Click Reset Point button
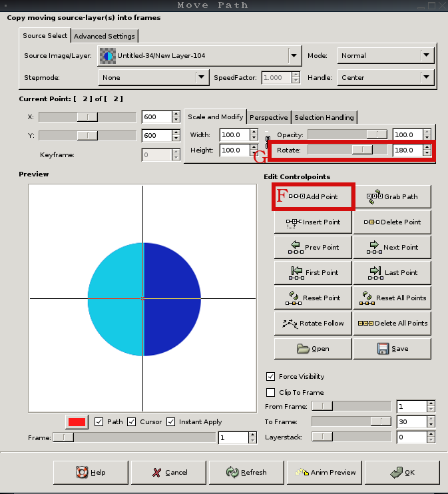Image resolution: width=448 pixels, height=494 pixels. [313, 298]
